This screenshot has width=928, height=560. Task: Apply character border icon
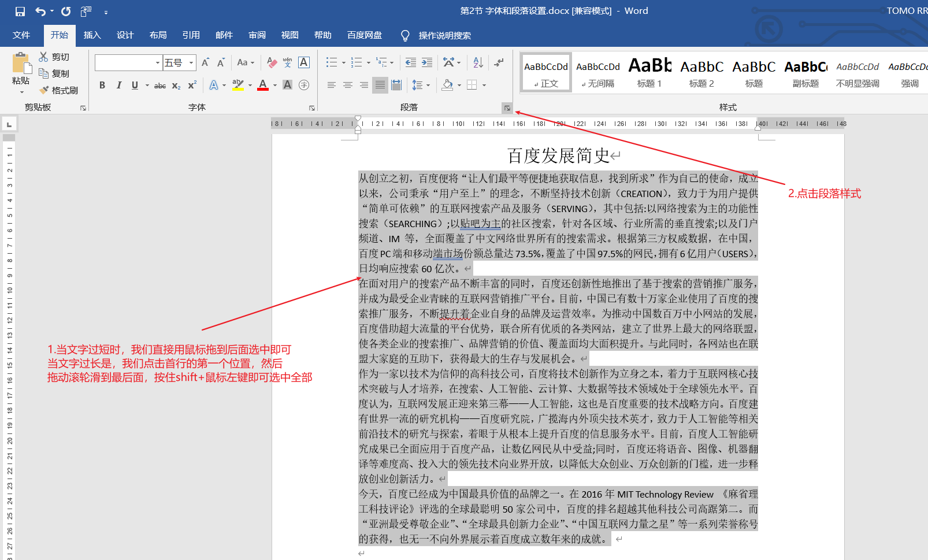[x=304, y=62]
